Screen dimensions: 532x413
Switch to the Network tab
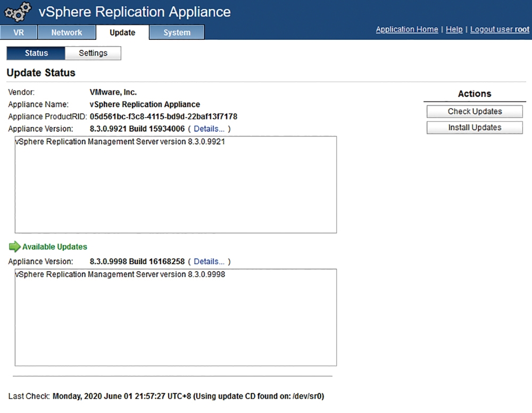(66, 32)
